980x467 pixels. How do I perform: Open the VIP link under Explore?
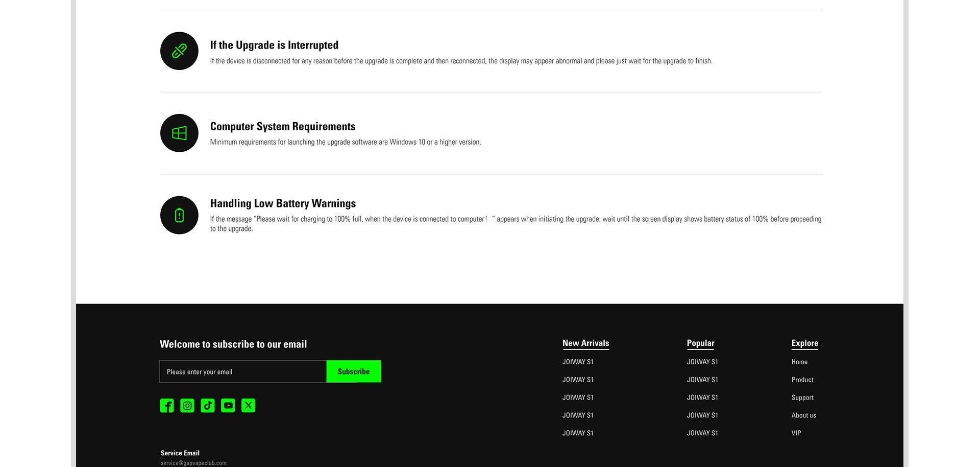pos(796,433)
